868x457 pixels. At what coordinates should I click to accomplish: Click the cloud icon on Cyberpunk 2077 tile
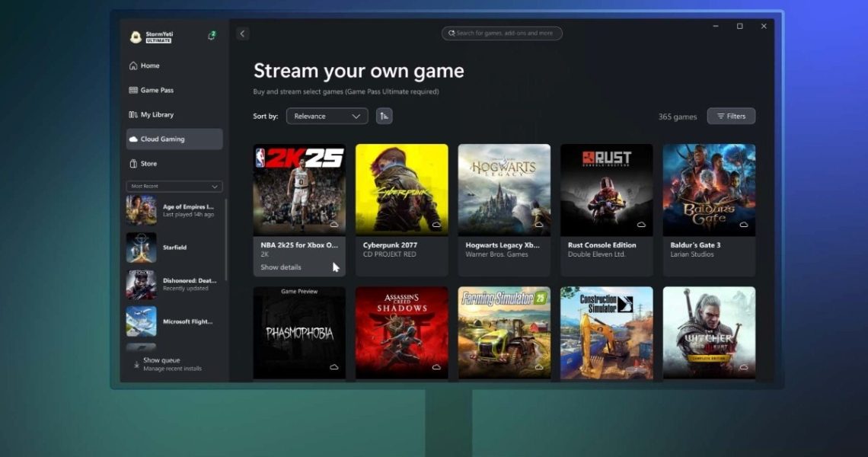click(436, 225)
